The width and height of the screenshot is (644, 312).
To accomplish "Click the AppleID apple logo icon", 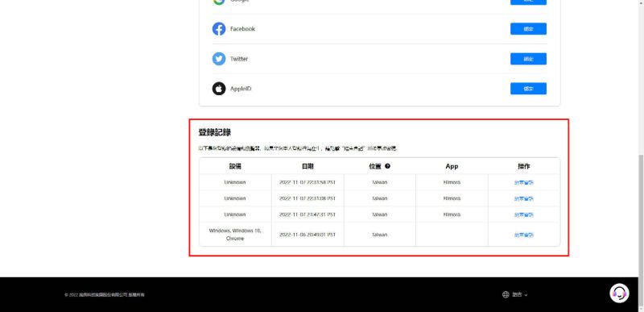I will pos(219,89).
